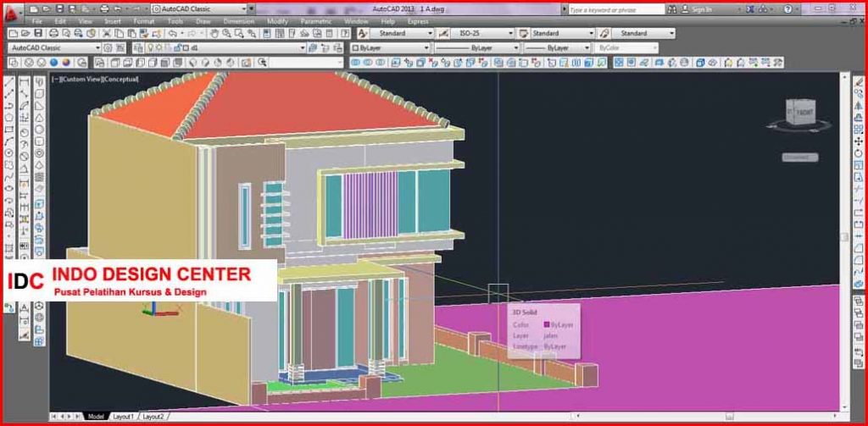Click the "jalan" layer value in tooltip
Screen dimensions: 868x426
[x=550, y=335]
